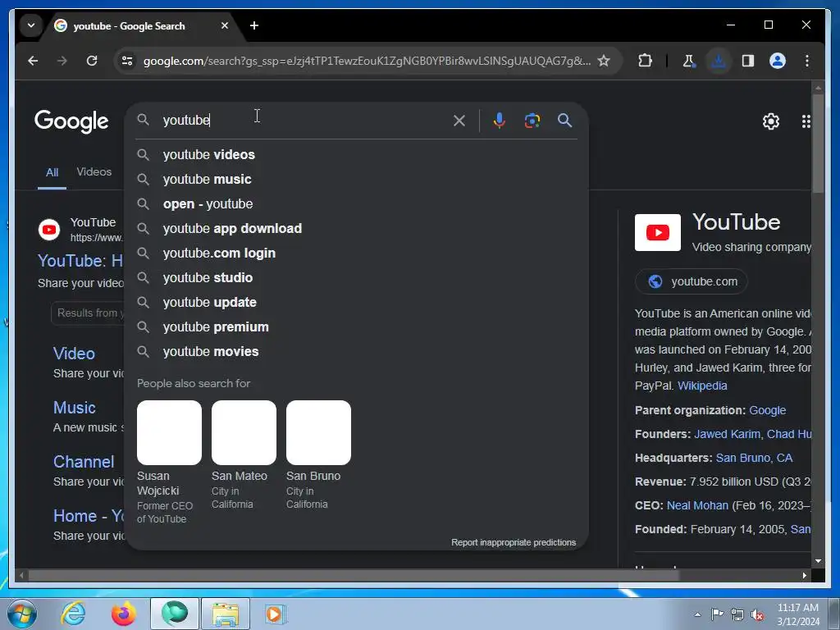Click the browser forward arrow
Screen dimensions: 840x630
[62, 61]
